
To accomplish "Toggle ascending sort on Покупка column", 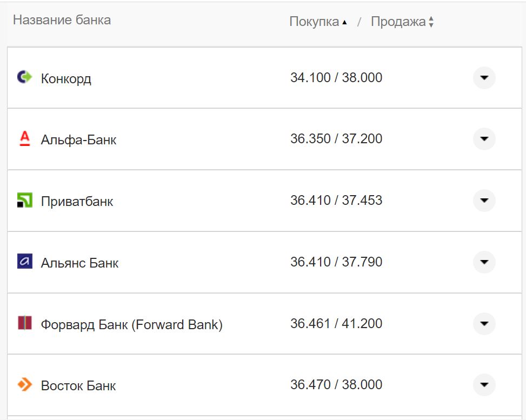I will point(344,21).
